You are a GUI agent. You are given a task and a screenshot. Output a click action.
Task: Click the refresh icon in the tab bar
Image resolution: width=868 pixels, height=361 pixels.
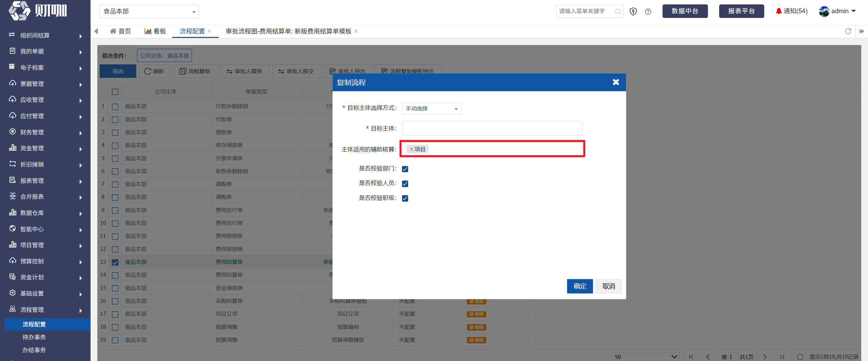click(848, 31)
